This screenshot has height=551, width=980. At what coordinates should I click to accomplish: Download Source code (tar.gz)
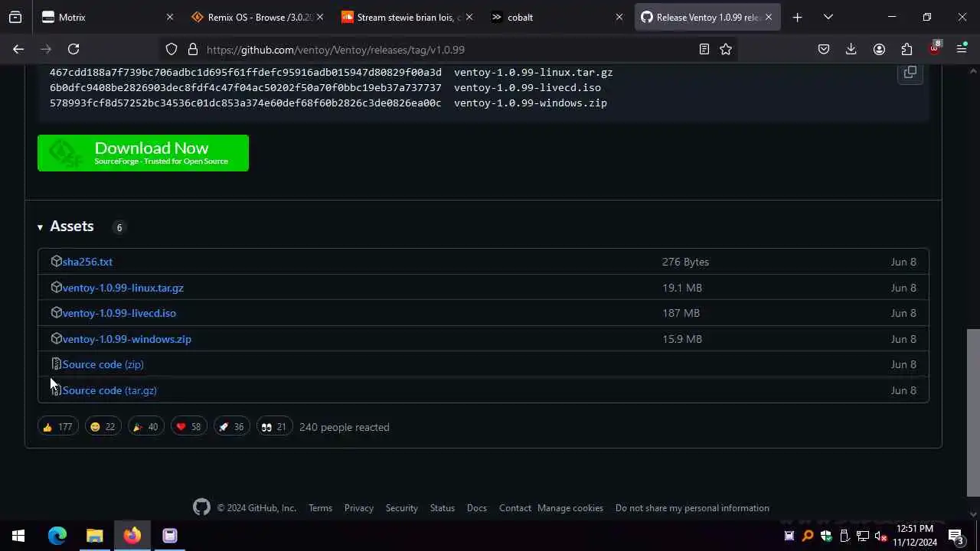click(109, 390)
